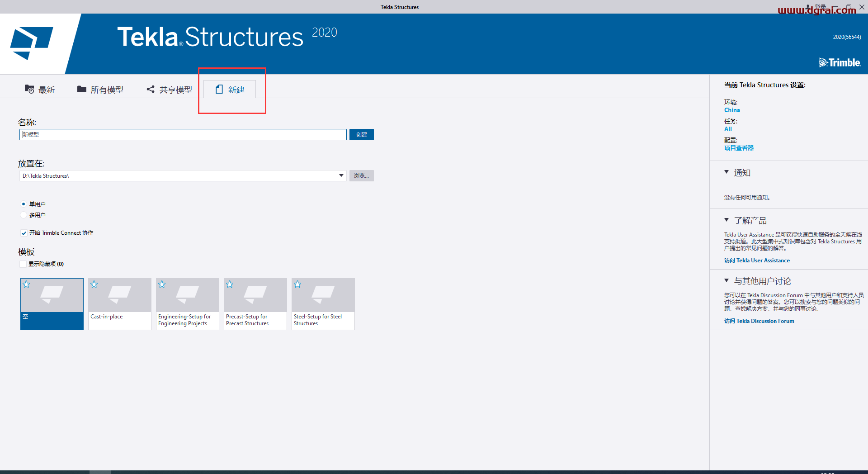The height and width of the screenshot is (474, 868).
Task: Click the 2020(56544) version text
Action: point(847,37)
